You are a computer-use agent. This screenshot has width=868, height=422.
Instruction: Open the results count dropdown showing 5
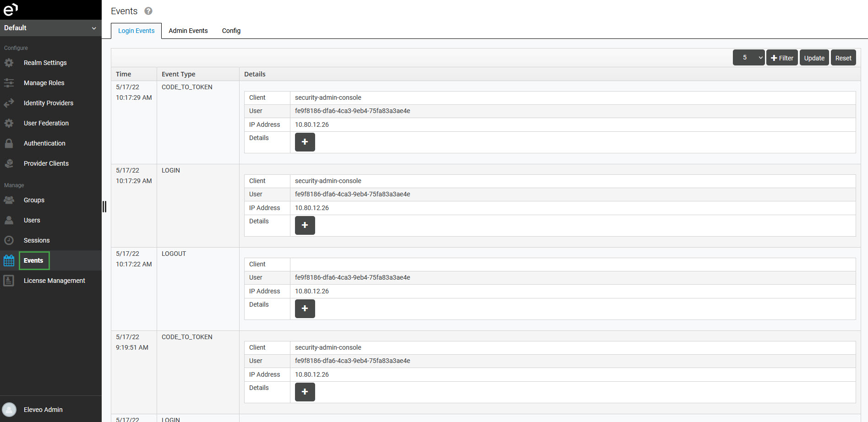coord(748,58)
